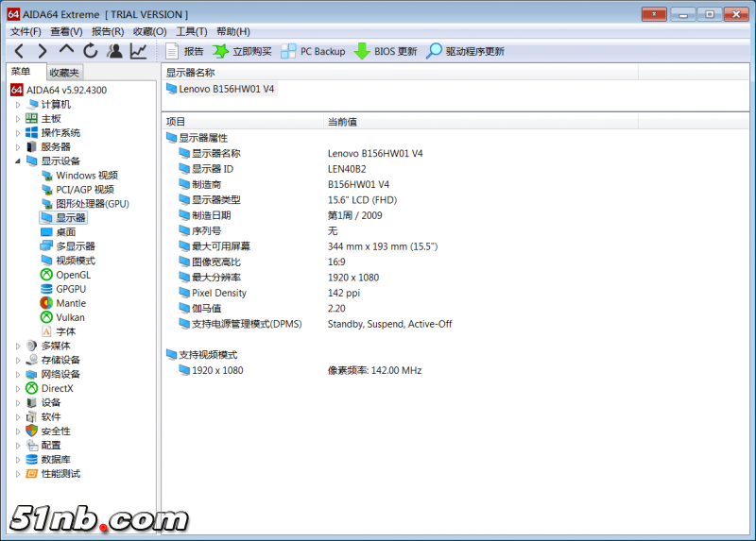Click the 操作系统 Windows logo icon
This screenshot has height=541, width=756.
point(32,132)
